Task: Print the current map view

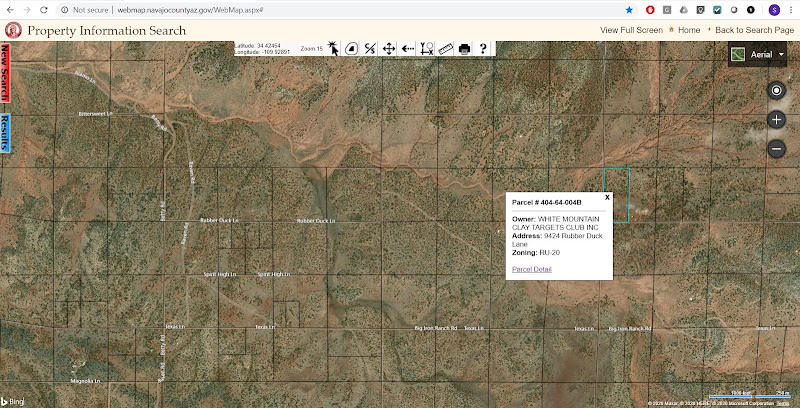Action: pos(464,48)
